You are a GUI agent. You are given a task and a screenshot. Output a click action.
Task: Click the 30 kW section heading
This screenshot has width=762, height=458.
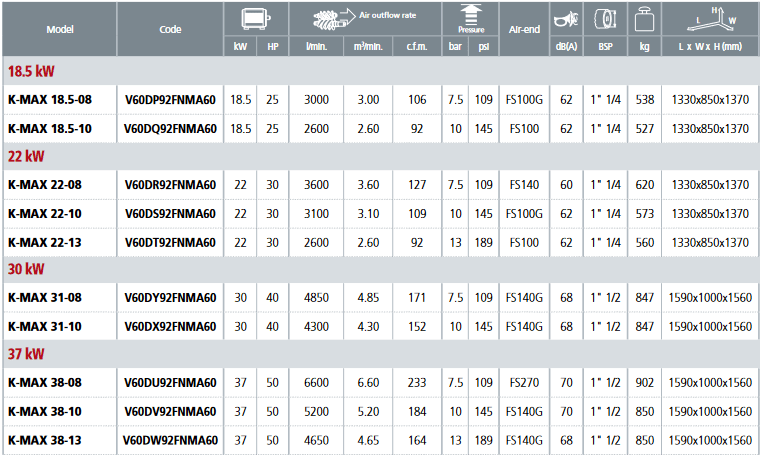pos(26,269)
